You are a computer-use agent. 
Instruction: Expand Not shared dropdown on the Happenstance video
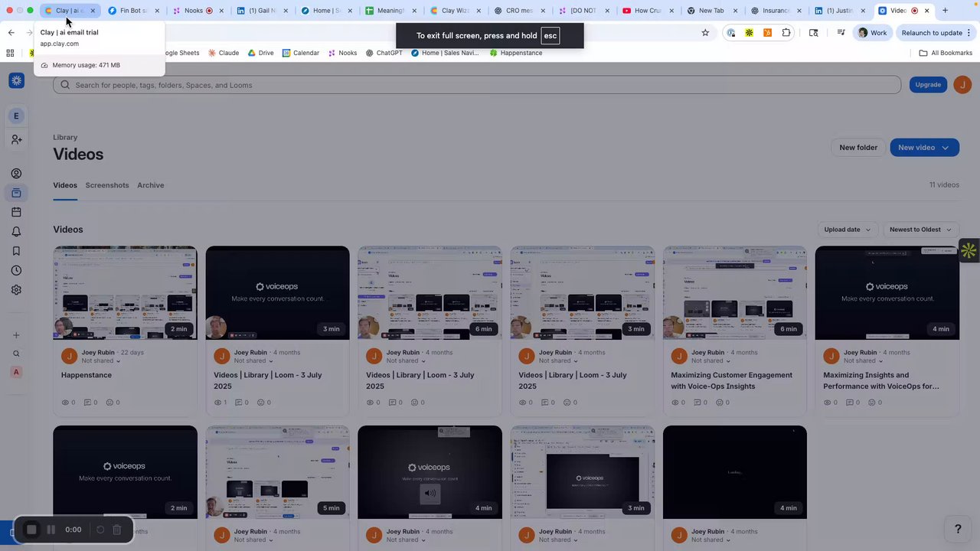(x=101, y=360)
